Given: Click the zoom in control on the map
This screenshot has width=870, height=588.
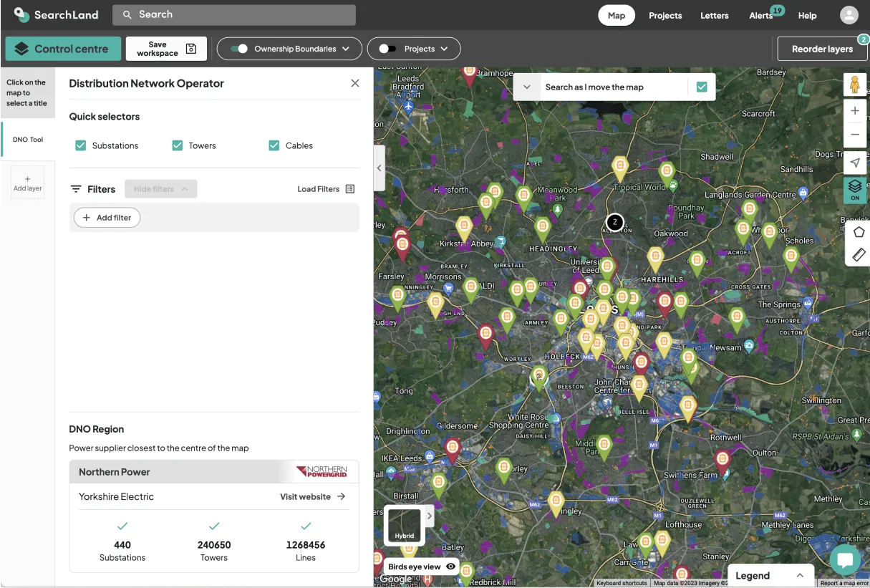Looking at the screenshot, I should [854, 110].
